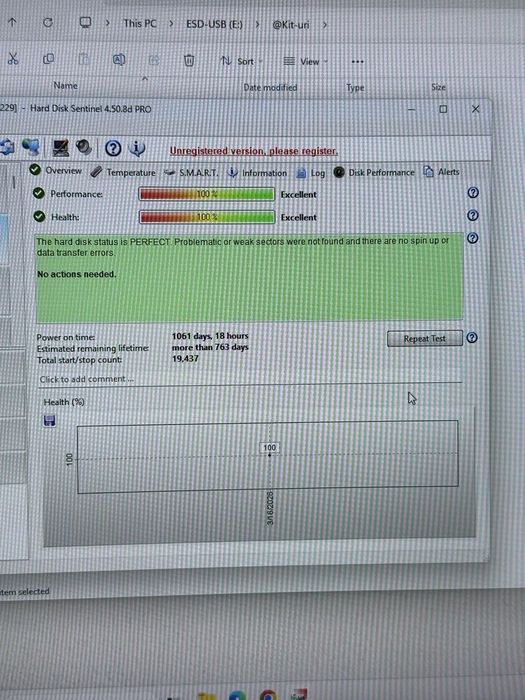The height and width of the screenshot is (700, 525).
Task: Refresh the File Explorer folder view
Action: tap(48, 22)
